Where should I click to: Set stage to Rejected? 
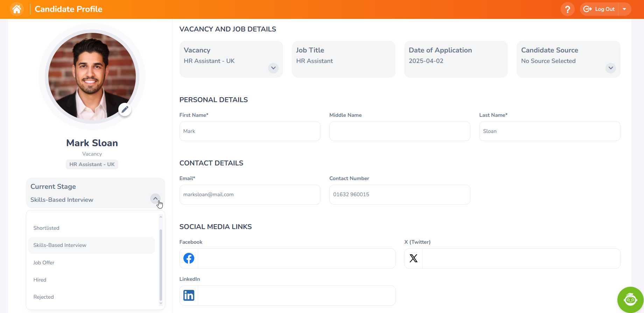[44, 297]
